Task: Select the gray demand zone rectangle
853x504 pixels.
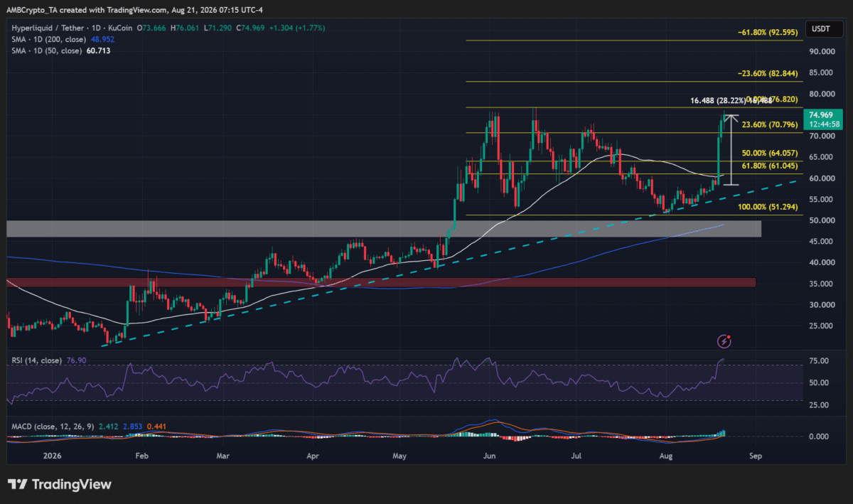Action: [384, 228]
